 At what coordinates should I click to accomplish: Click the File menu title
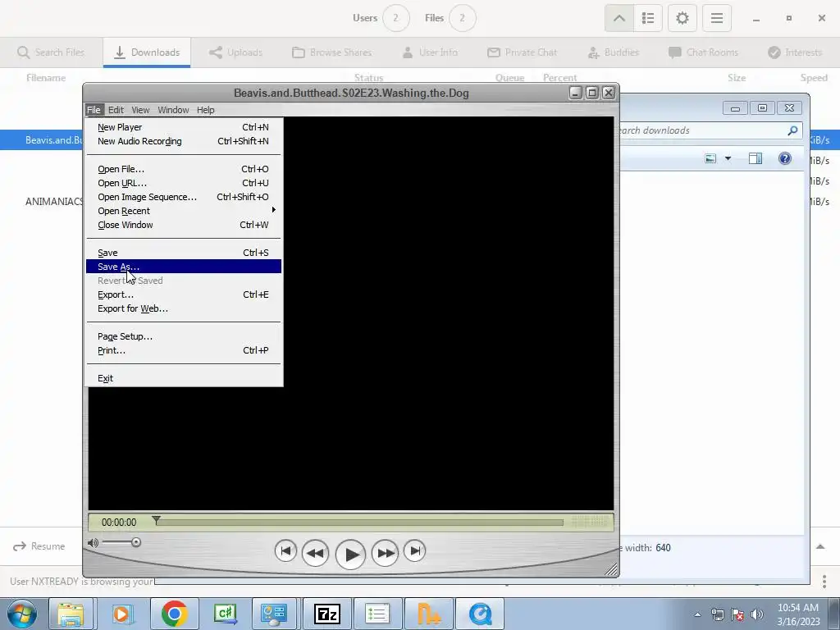(94, 110)
